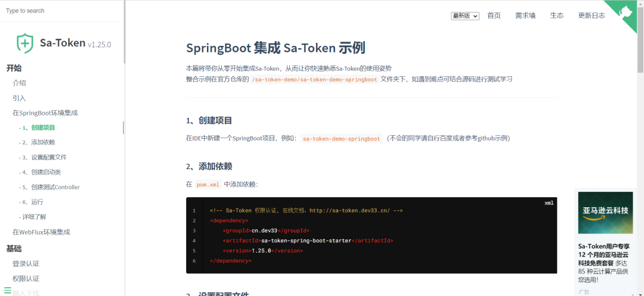Focus the Type to search field
This screenshot has width=644, height=296.
(61, 11)
